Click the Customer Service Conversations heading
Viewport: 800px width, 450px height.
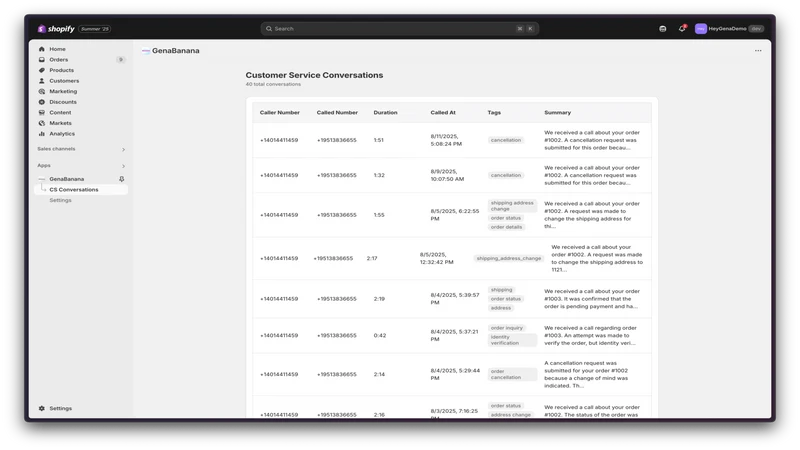click(314, 75)
